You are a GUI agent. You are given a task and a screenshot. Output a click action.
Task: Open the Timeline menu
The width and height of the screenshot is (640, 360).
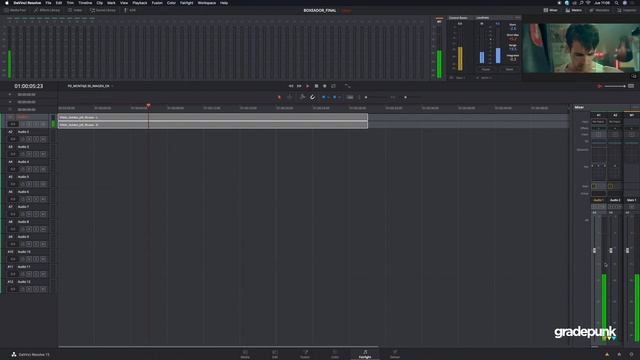(x=85, y=3)
